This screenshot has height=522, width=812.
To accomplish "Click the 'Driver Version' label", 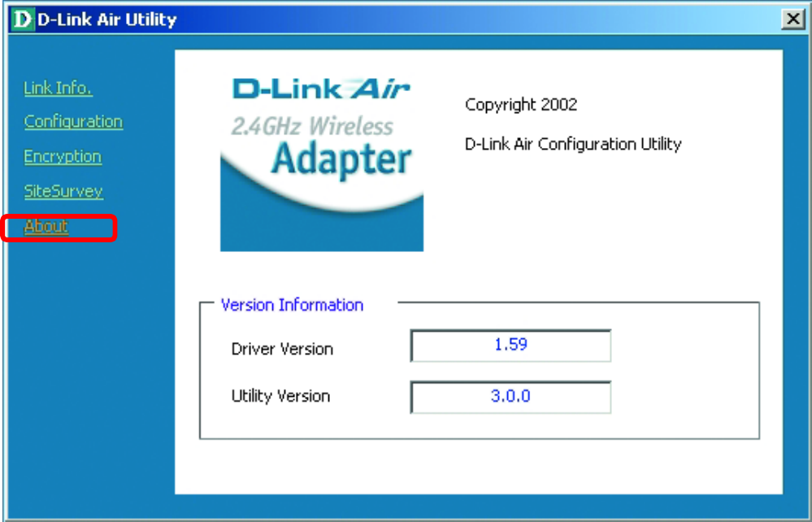I will point(282,349).
